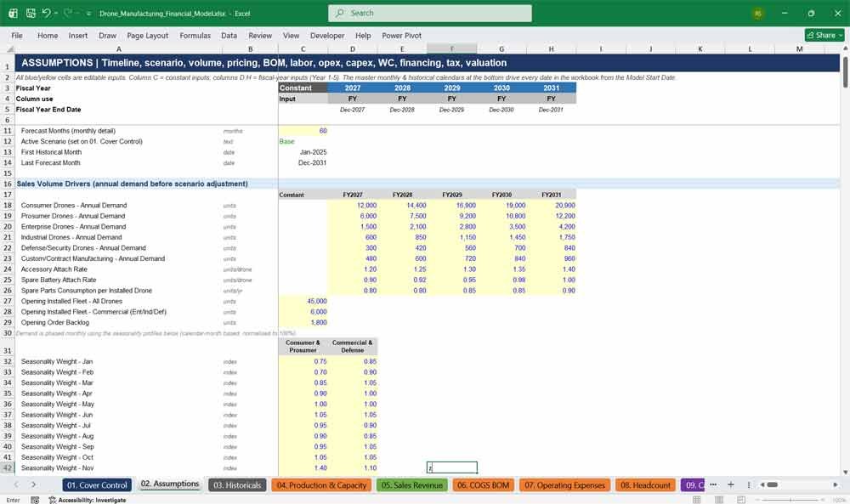Click the Jan-2025 First Historical Month cell
This screenshot has height=504, width=850.
[x=303, y=152]
